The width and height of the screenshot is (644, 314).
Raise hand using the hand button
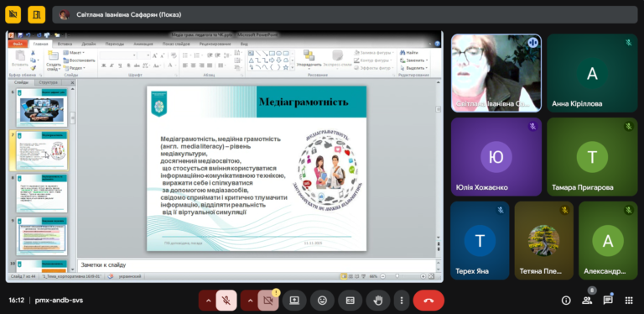378,301
